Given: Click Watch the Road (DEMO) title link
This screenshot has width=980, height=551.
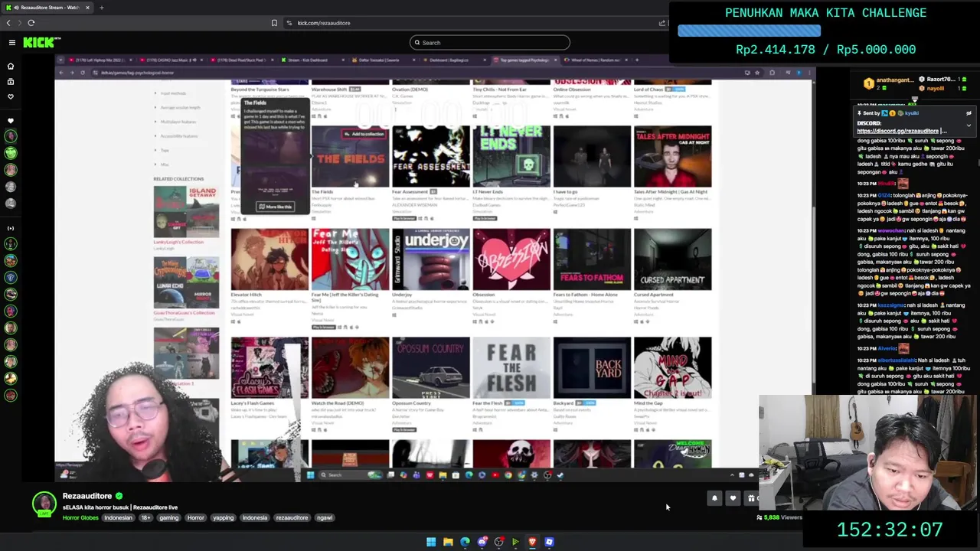Looking at the screenshot, I should (338, 403).
